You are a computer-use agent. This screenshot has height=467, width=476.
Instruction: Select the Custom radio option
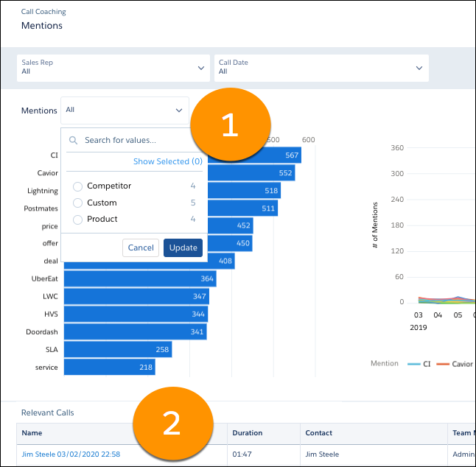tap(77, 203)
